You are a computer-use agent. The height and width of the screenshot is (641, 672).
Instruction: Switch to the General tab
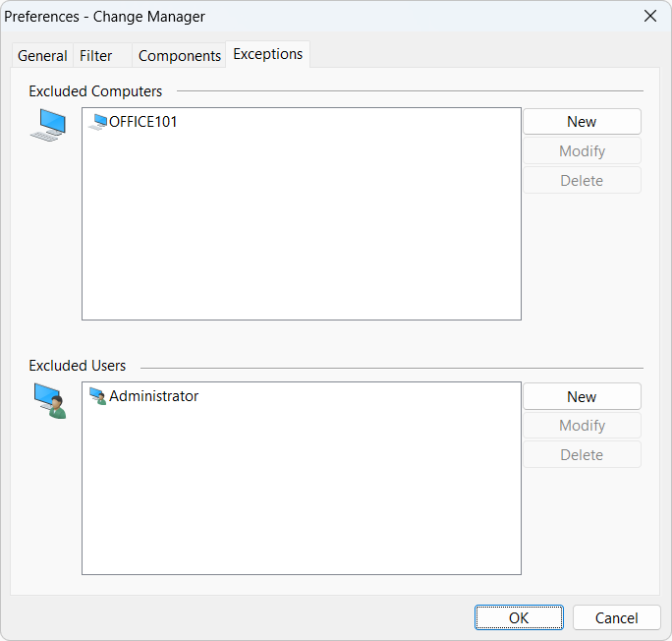click(42, 56)
